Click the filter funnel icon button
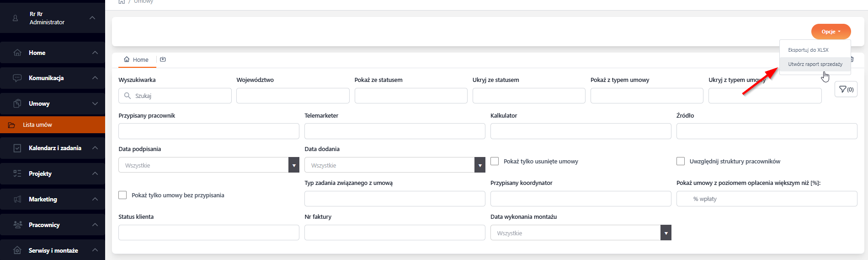 (x=846, y=89)
